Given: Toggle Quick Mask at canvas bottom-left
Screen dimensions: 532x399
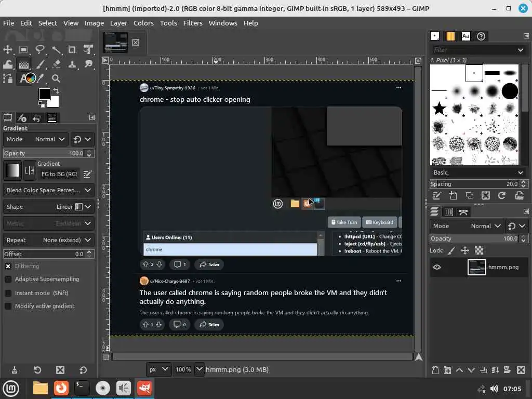Looking at the screenshot, I should click(x=106, y=357).
